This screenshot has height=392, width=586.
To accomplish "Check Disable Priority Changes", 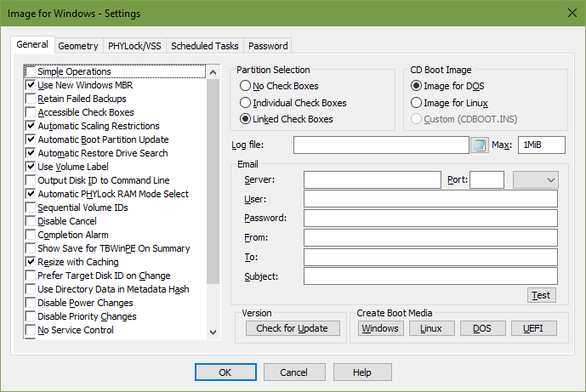I will pyautogui.click(x=31, y=316).
